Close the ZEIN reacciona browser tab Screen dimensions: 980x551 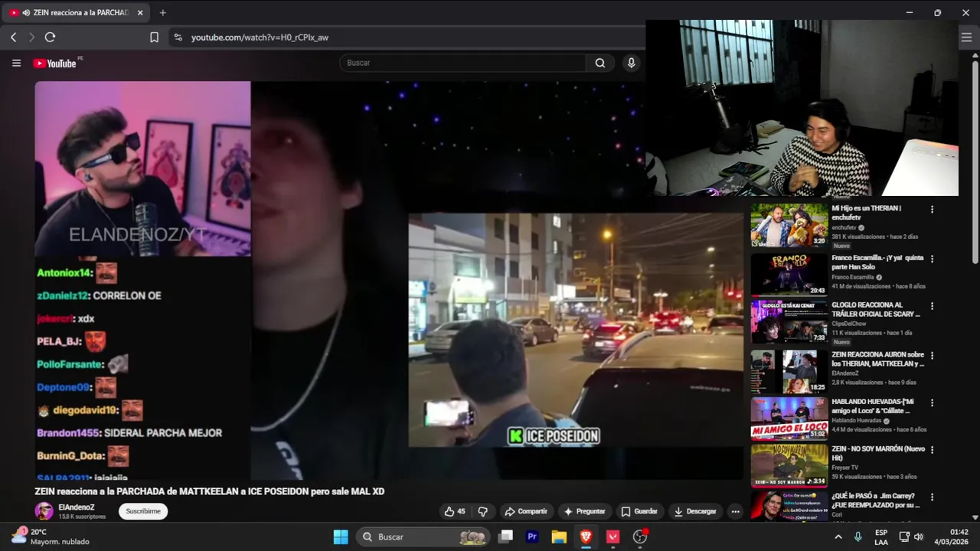click(x=140, y=12)
